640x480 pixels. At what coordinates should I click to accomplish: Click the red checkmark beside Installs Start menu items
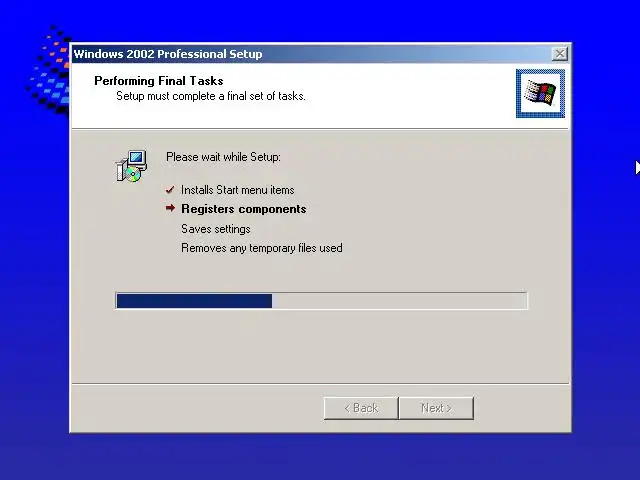pyautogui.click(x=170, y=190)
